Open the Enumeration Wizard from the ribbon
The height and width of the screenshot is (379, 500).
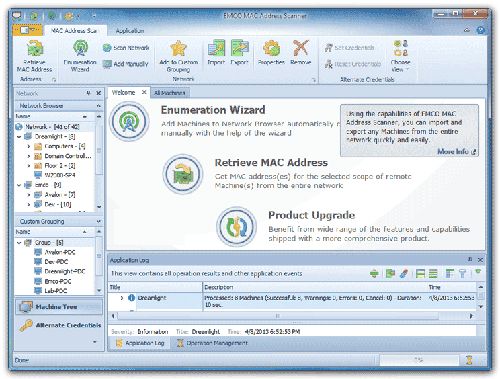(80, 56)
